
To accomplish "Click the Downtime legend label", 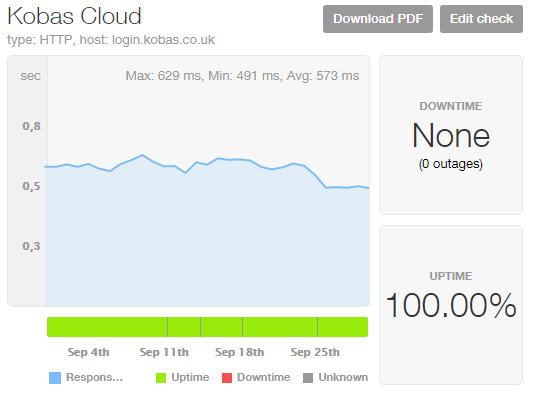I will tap(263, 377).
